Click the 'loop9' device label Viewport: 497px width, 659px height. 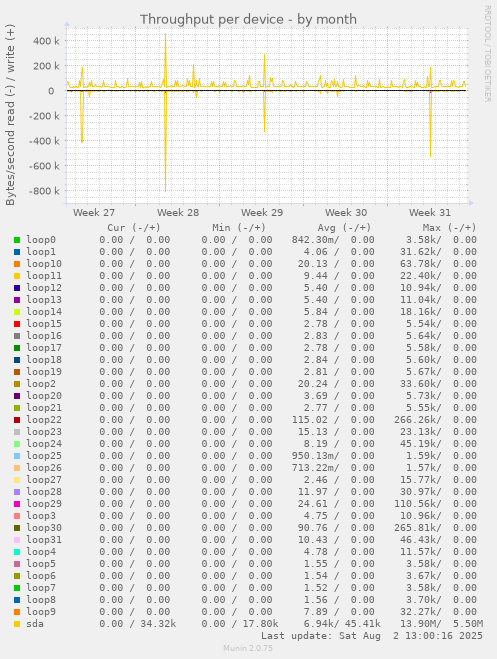point(41,612)
